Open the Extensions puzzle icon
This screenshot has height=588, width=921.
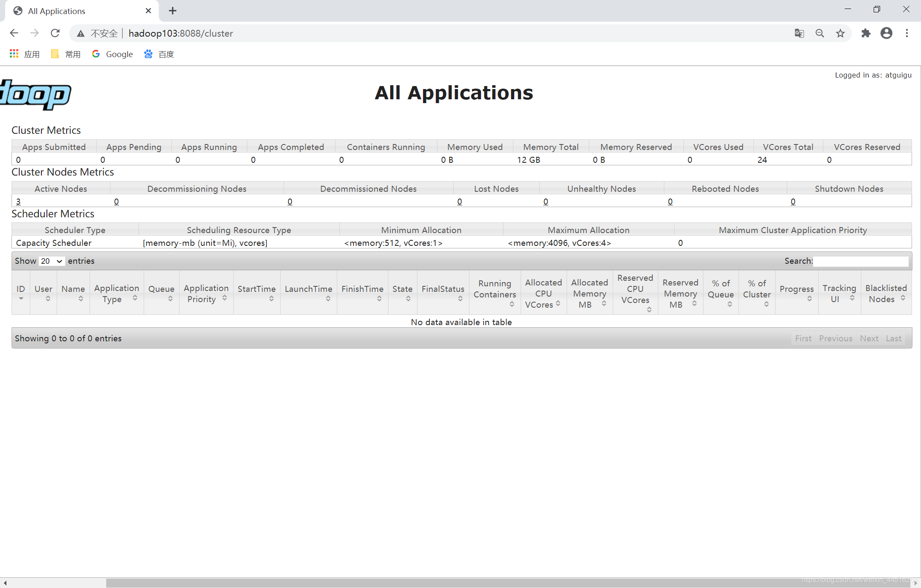click(x=866, y=33)
